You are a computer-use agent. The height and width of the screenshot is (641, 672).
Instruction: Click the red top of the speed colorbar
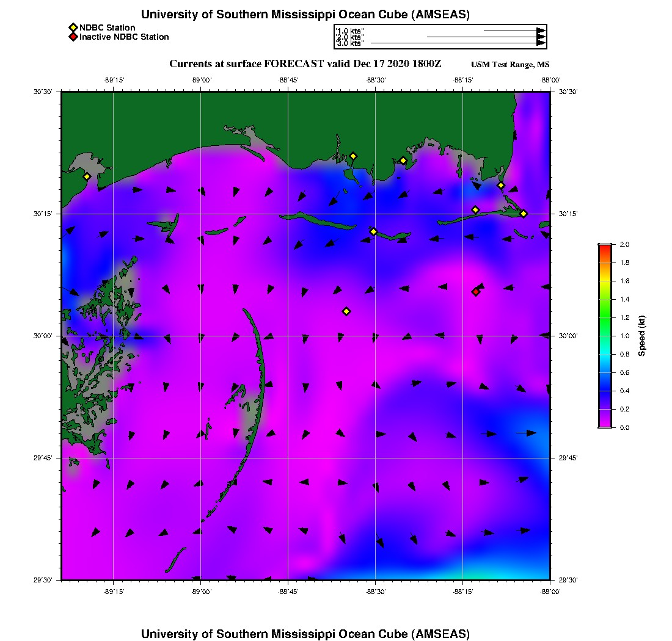pos(604,247)
